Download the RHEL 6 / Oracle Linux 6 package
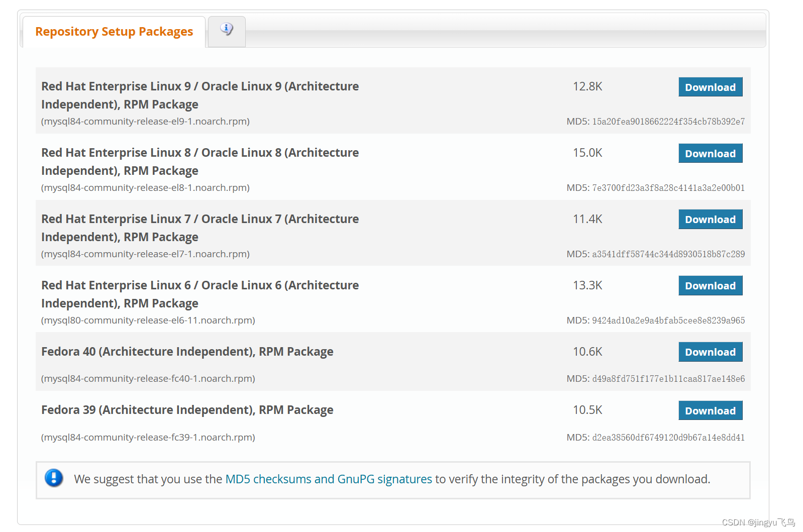803x532 pixels. click(x=710, y=285)
